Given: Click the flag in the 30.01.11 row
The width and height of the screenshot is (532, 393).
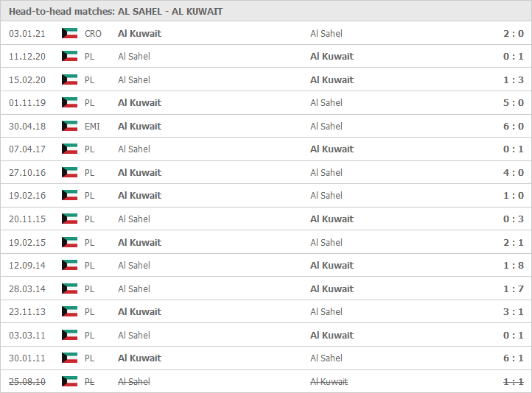Looking at the screenshot, I should click(x=69, y=358).
